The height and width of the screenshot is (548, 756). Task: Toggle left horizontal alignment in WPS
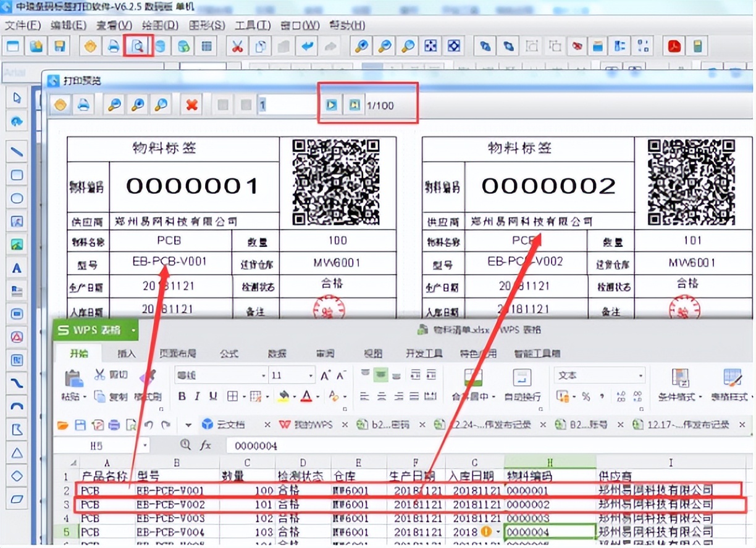365,396
